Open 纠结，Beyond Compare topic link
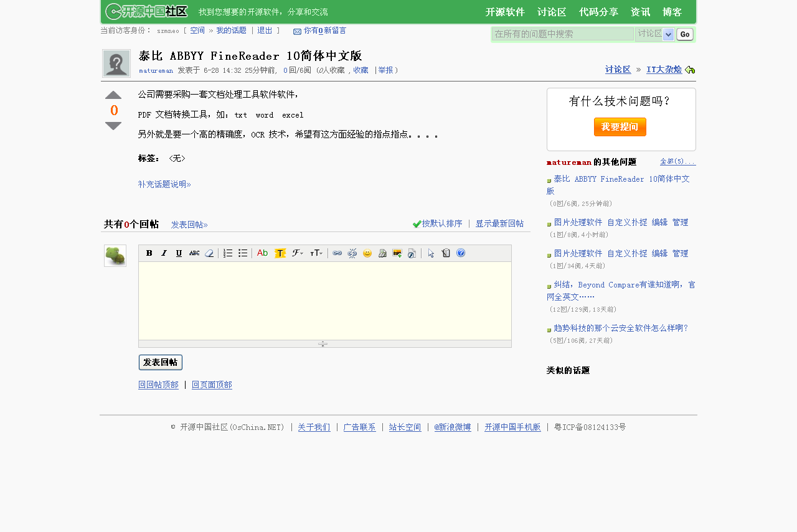 coord(621,291)
